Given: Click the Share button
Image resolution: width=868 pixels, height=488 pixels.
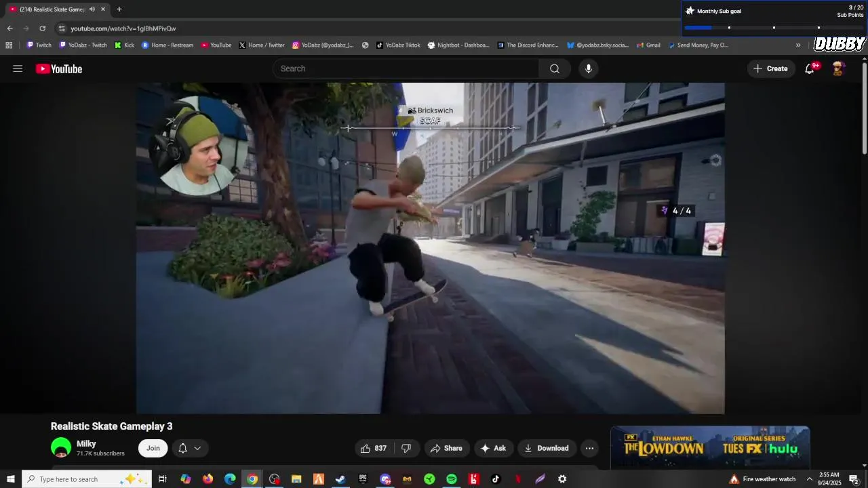Looking at the screenshot, I should 446,448.
